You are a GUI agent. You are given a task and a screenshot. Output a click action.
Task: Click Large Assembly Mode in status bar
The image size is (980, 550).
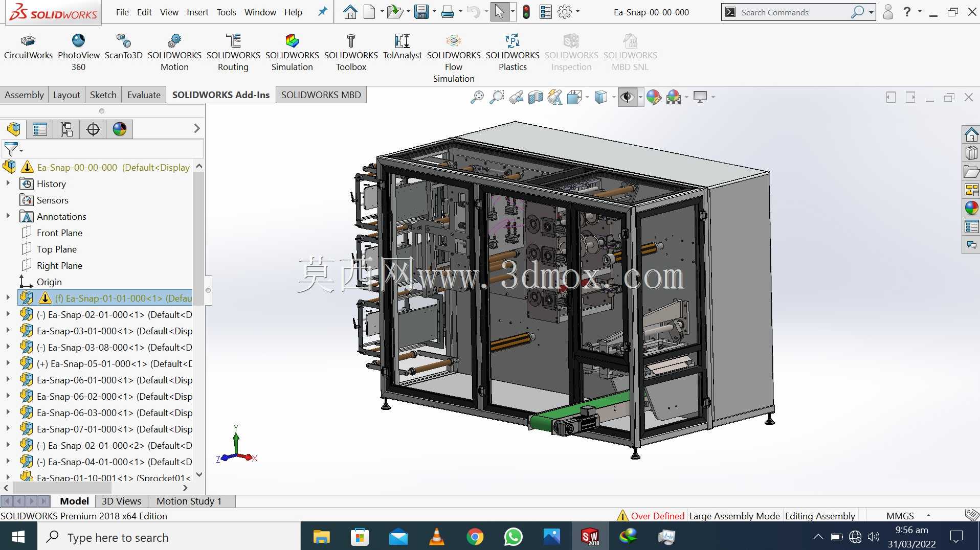tap(734, 516)
